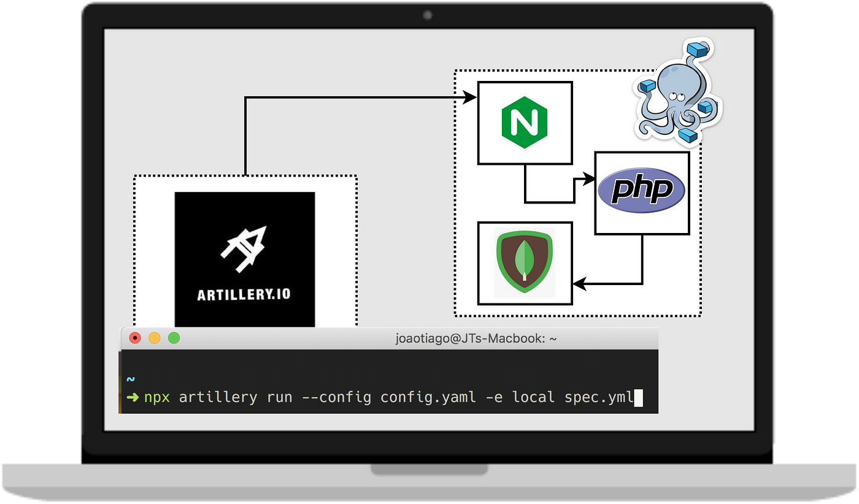
Task: Click the word artillery in the command
Action: (x=218, y=397)
